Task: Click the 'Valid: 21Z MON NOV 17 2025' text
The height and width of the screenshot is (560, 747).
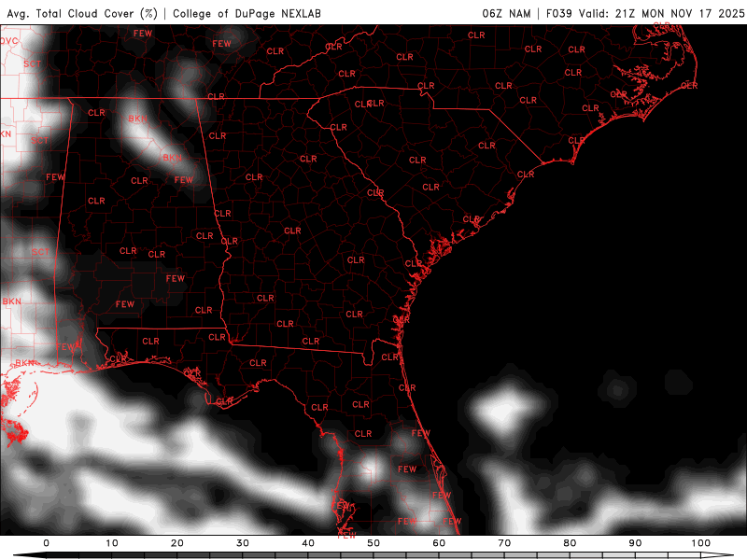Action: [661, 13]
